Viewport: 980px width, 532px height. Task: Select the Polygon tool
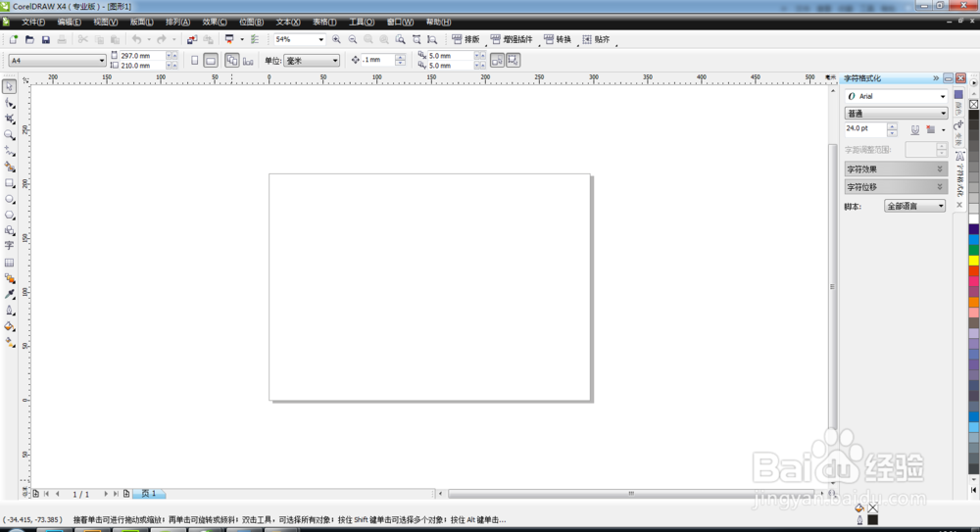click(x=10, y=215)
